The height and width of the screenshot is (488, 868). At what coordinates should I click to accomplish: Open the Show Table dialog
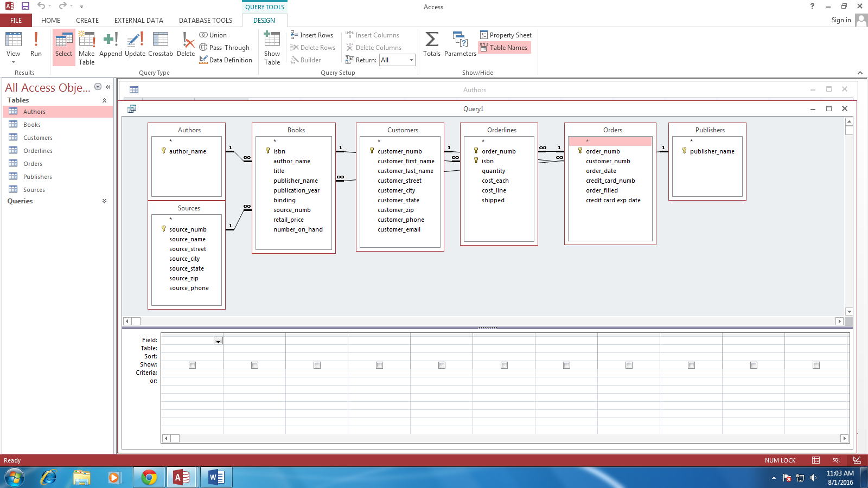[272, 48]
